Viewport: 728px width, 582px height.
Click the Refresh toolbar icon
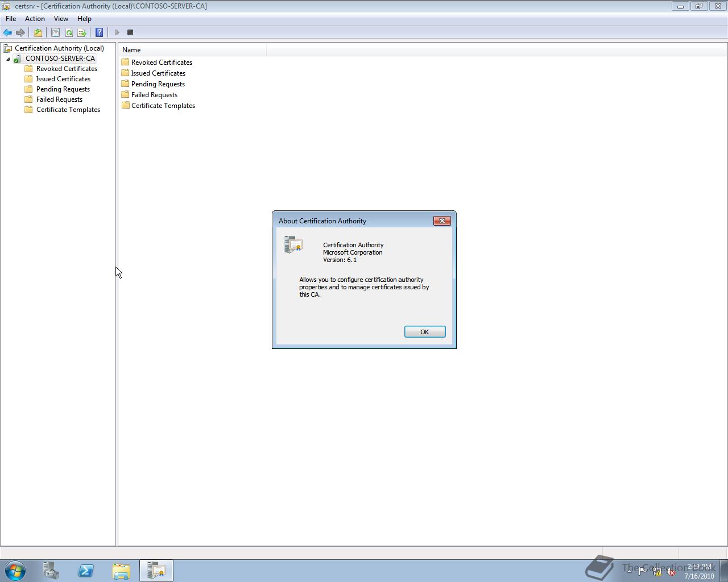[x=69, y=32]
